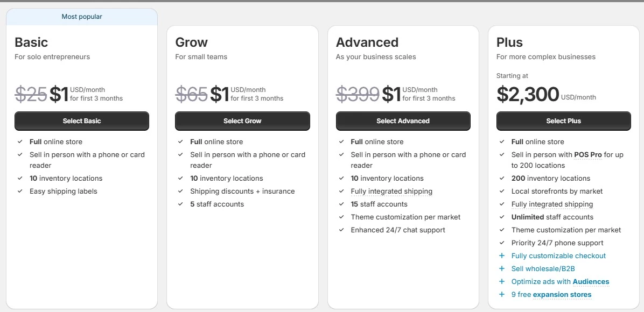Click the Most popular badge on Basic
This screenshot has height=312, width=644.
pos(82,17)
